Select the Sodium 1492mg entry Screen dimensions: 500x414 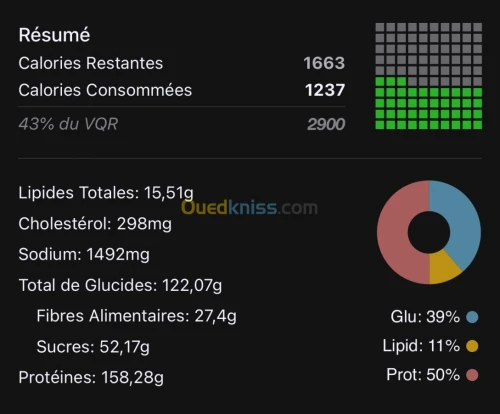[84, 254]
